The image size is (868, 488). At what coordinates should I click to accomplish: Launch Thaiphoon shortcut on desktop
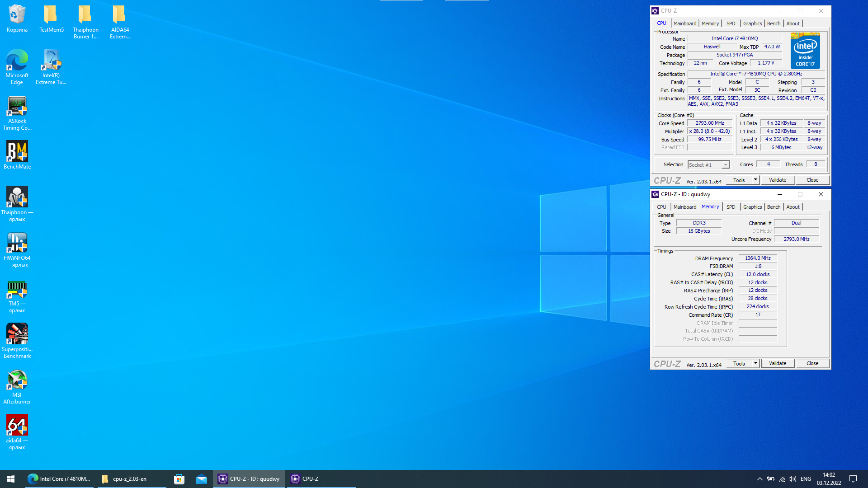pyautogui.click(x=17, y=204)
